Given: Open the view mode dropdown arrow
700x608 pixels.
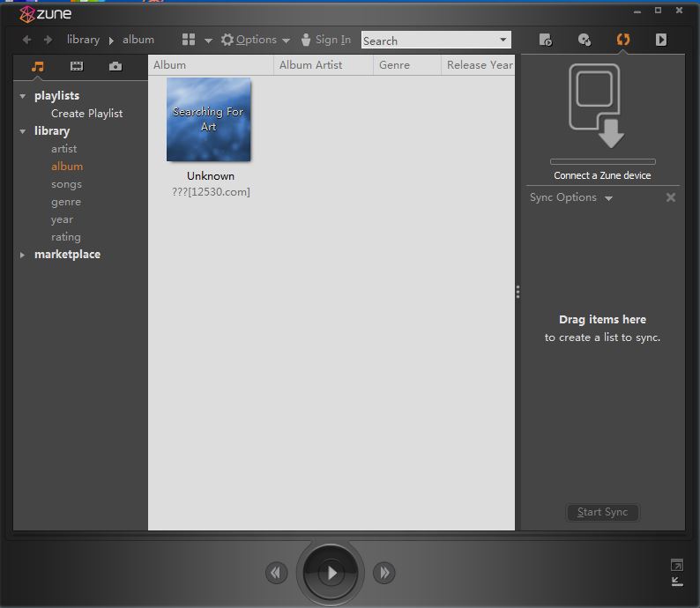Looking at the screenshot, I should click(208, 41).
